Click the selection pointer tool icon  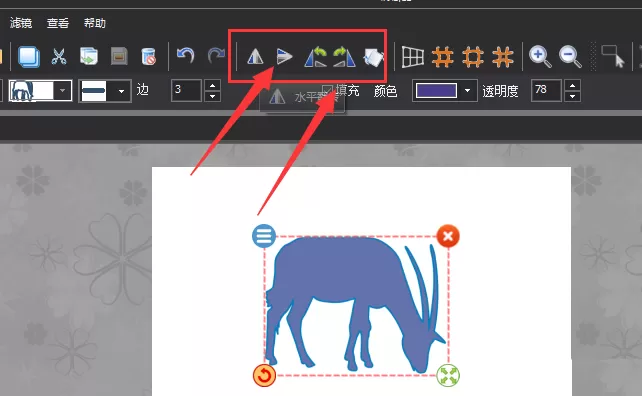click(x=613, y=57)
